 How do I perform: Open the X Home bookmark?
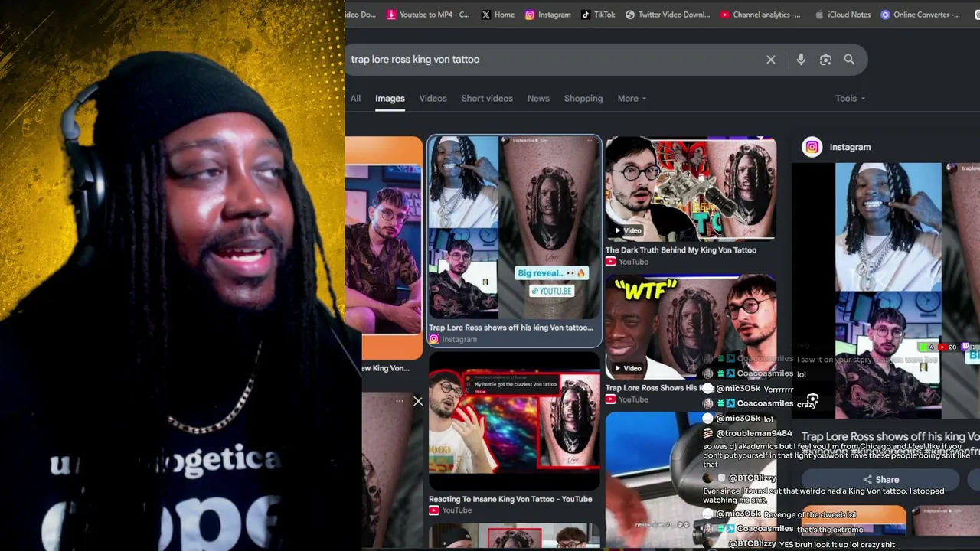pyautogui.click(x=498, y=15)
